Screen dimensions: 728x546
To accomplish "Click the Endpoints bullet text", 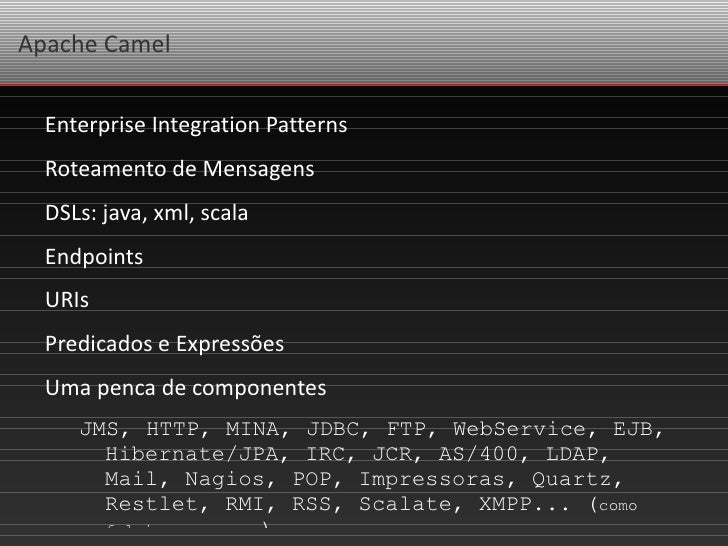I will [94, 257].
